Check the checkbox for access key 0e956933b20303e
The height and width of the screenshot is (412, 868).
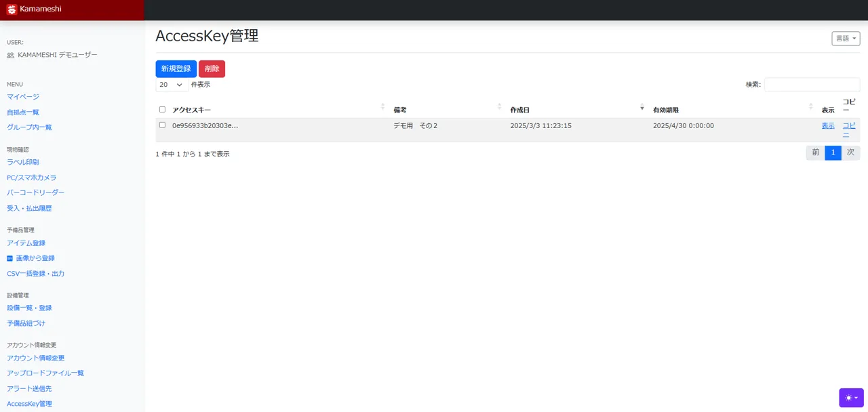(161, 125)
